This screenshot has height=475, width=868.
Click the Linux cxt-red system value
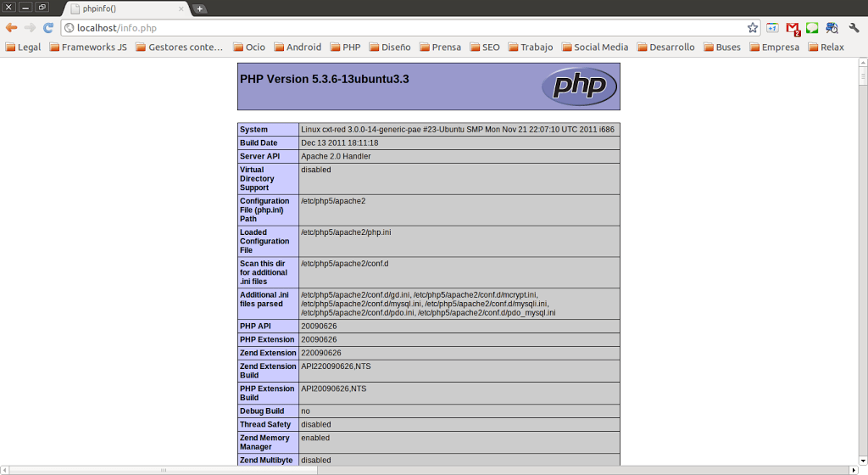tap(458, 130)
